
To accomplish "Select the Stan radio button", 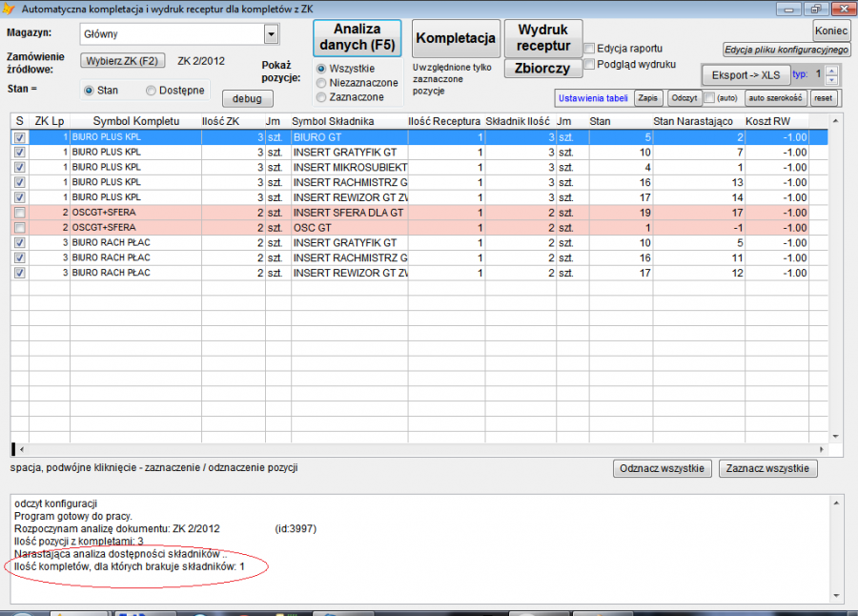I will coord(89,91).
